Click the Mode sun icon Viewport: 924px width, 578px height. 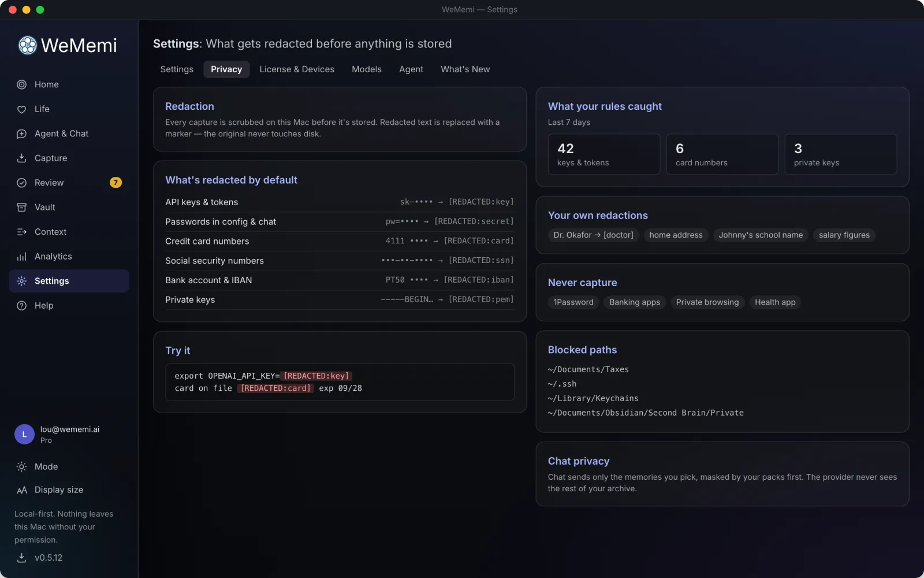click(x=21, y=466)
